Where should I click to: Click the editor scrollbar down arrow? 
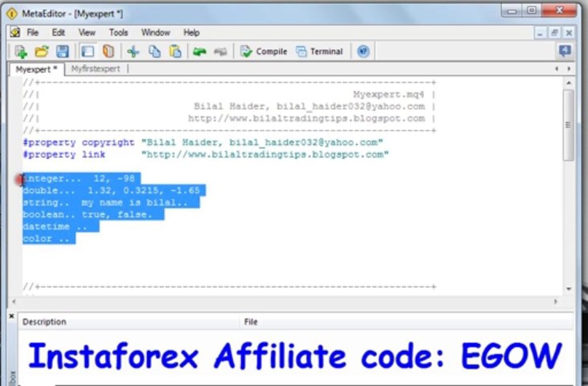(569, 289)
